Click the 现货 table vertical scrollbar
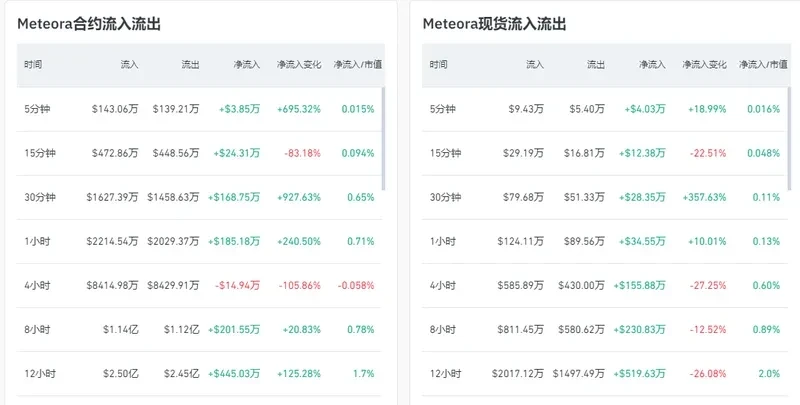800x405 pixels. (x=789, y=139)
